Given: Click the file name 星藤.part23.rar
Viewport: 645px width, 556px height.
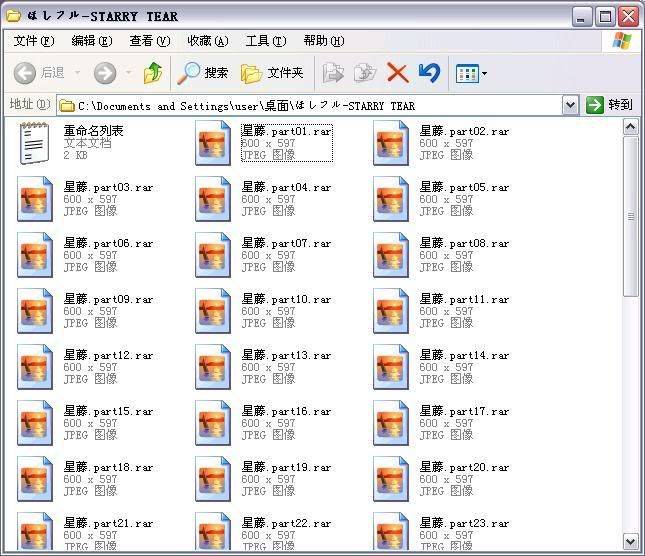Looking at the screenshot, I should (x=465, y=524).
